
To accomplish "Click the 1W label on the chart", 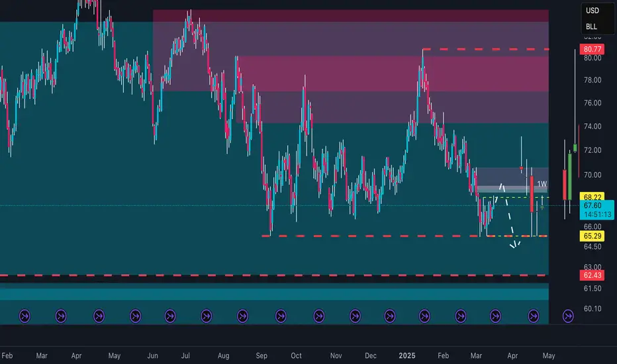I will tap(542, 184).
